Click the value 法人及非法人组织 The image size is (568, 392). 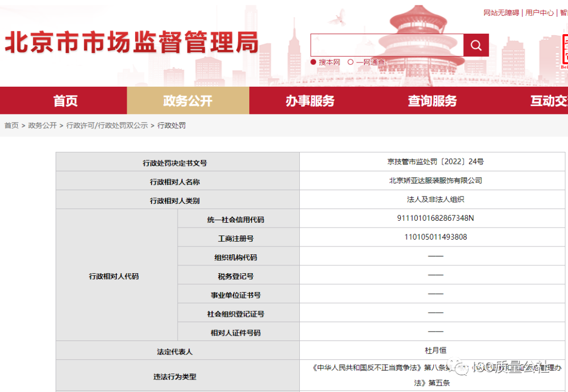[x=435, y=199]
